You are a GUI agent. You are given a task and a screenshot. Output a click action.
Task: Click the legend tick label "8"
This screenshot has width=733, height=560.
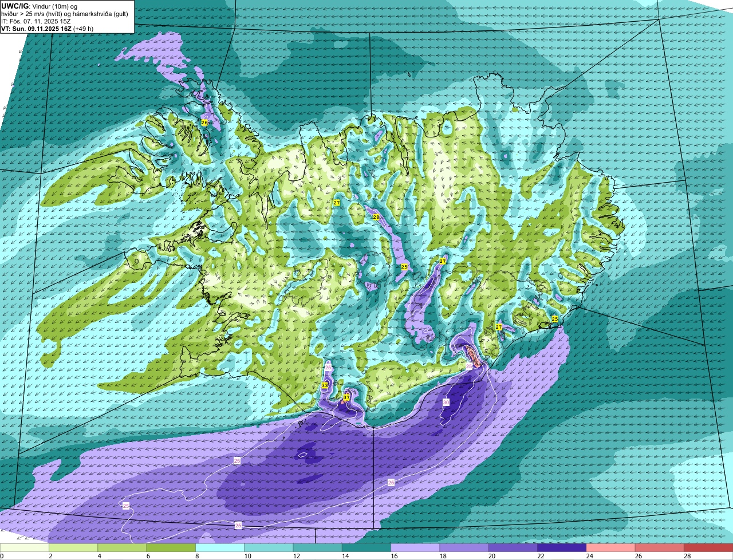pyautogui.click(x=196, y=556)
